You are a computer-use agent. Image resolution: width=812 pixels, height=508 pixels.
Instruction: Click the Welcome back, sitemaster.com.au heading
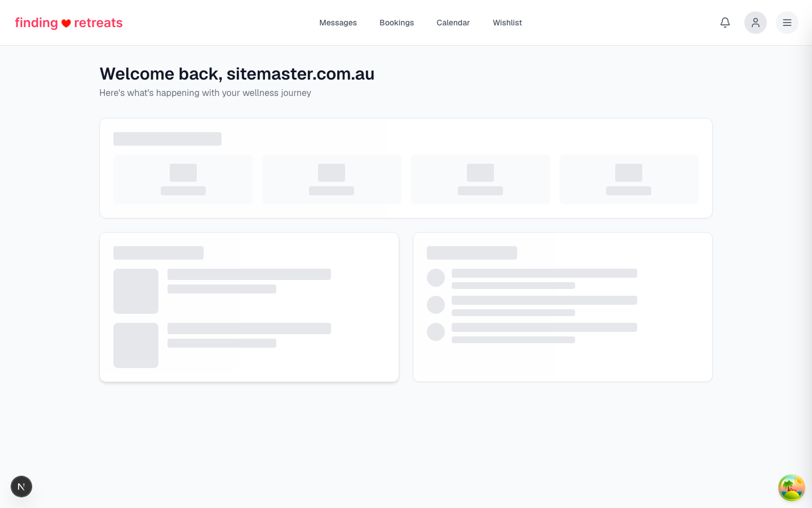coord(237,74)
